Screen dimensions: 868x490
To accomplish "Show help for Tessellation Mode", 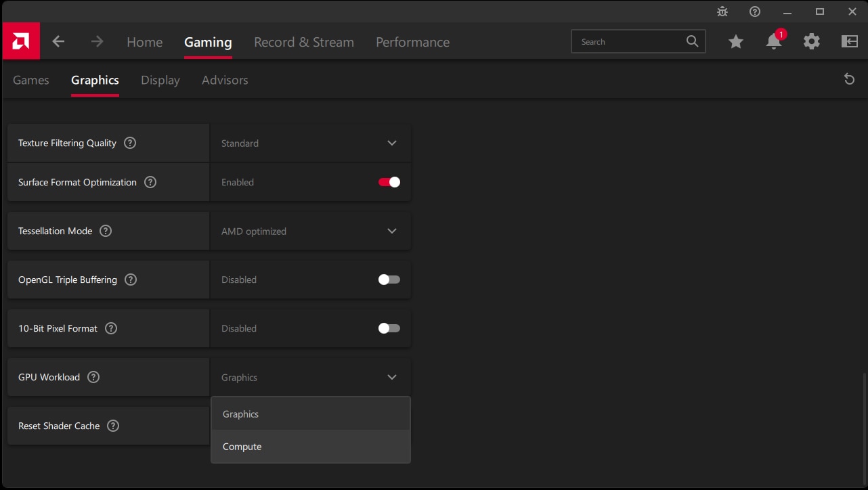I will coord(106,231).
